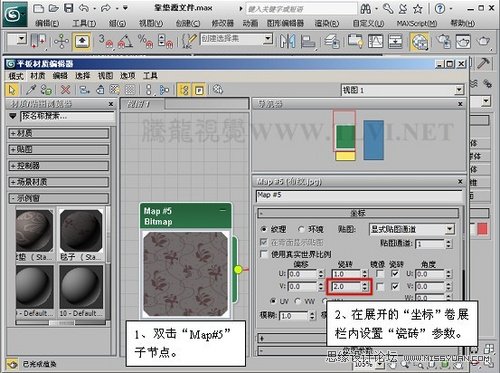Screen dimensions: 500x373
Task: Select the 环境 (Environ) radio button
Action: [301, 229]
